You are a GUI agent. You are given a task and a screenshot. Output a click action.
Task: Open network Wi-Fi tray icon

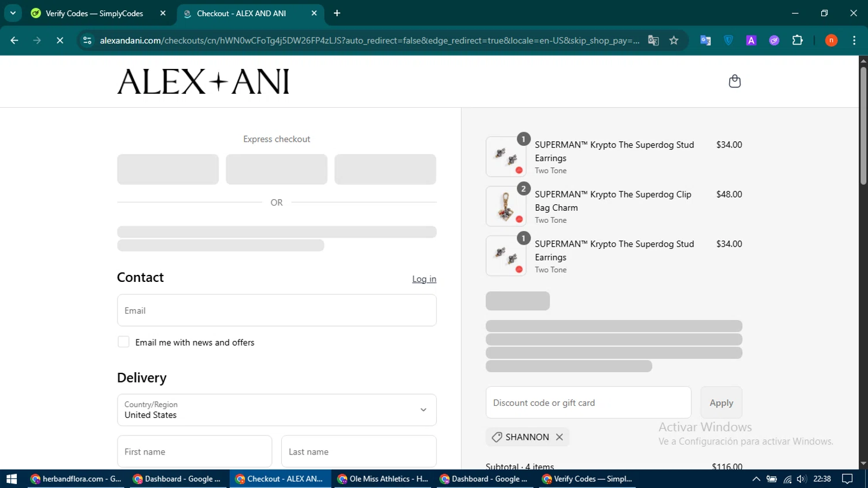787,479
